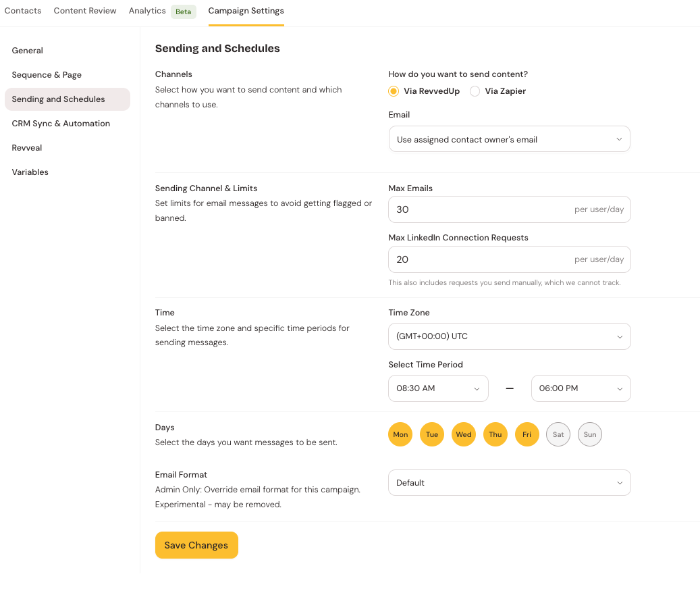Select the Via Zapier radio option
The height and width of the screenshot is (589, 700).
tap(475, 91)
